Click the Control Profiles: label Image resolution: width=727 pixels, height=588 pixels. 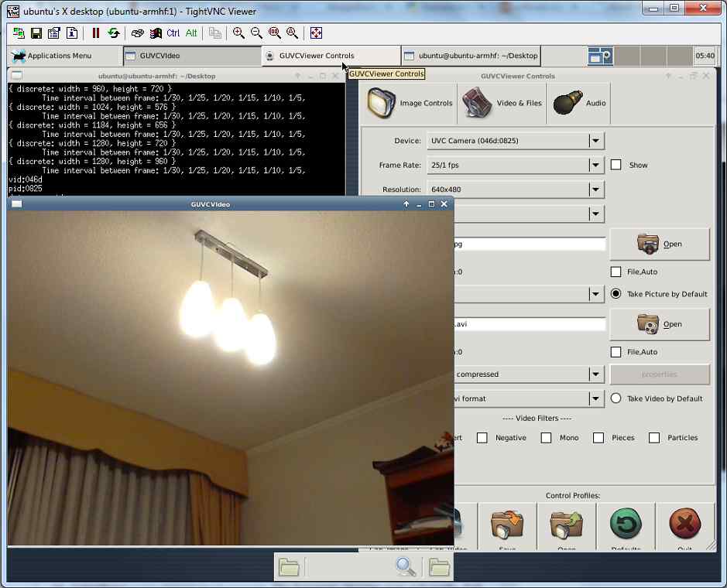pyautogui.click(x=573, y=495)
